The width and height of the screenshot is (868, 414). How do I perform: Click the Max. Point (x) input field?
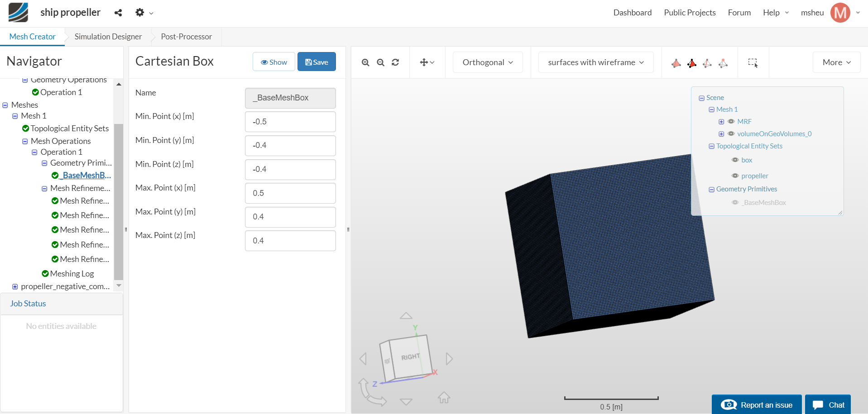(x=290, y=193)
